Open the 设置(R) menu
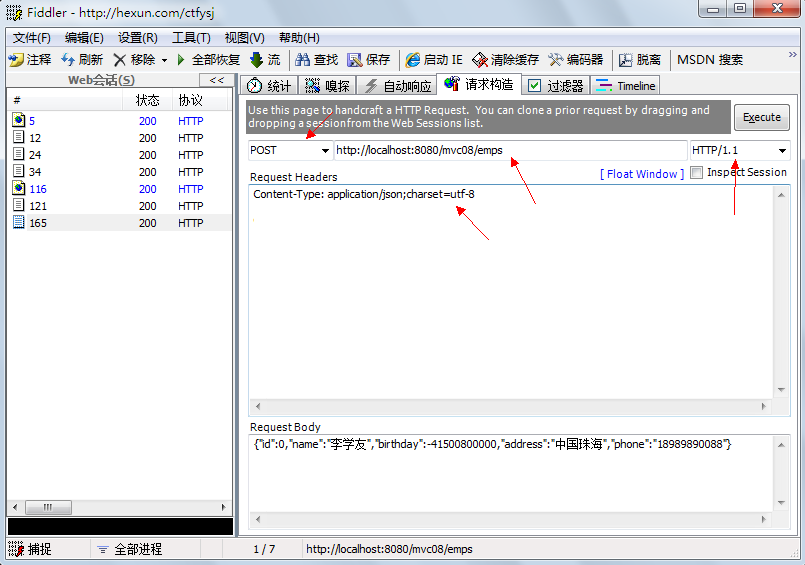The height and width of the screenshot is (565, 805). [x=138, y=38]
